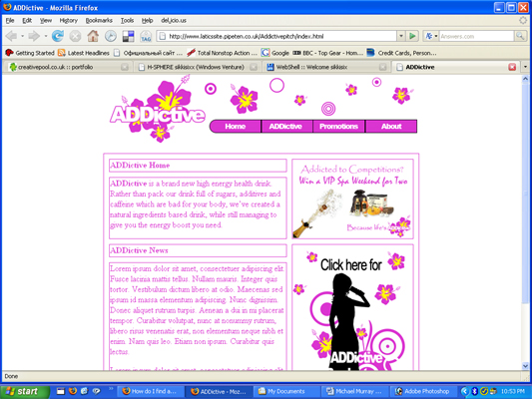Click in the Answers.com search field
This screenshot has height=399, width=532.
476,36
